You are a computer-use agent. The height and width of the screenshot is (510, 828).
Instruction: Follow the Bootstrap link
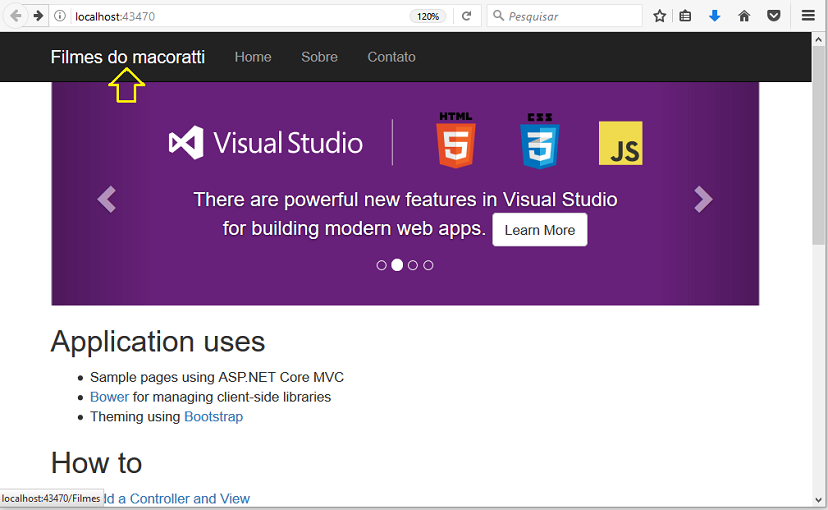click(213, 417)
